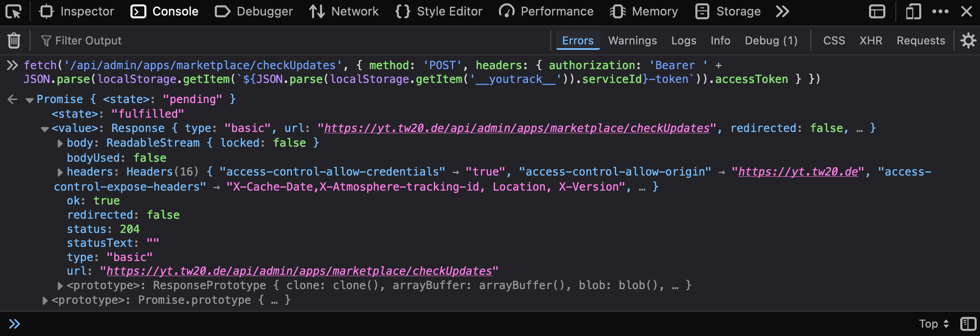Open the checkUpdates URL in Response summary
Image resolution: width=980 pixels, height=336 pixels.
click(x=517, y=128)
